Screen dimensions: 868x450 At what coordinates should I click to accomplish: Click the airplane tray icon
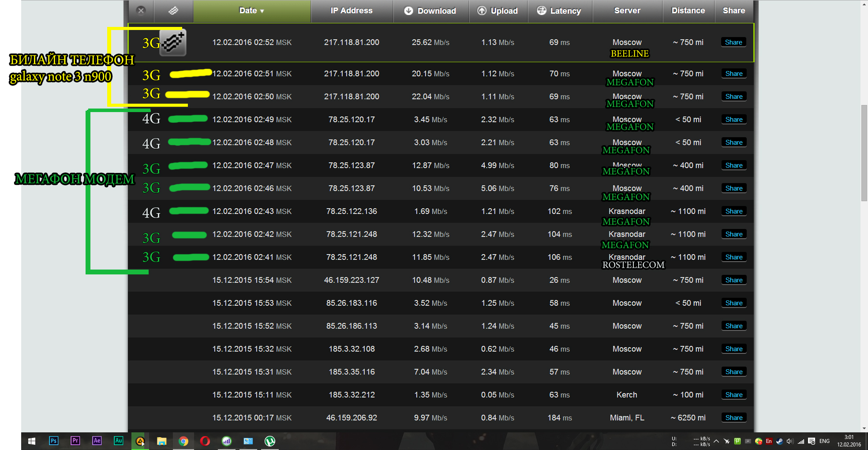coord(727,441)
